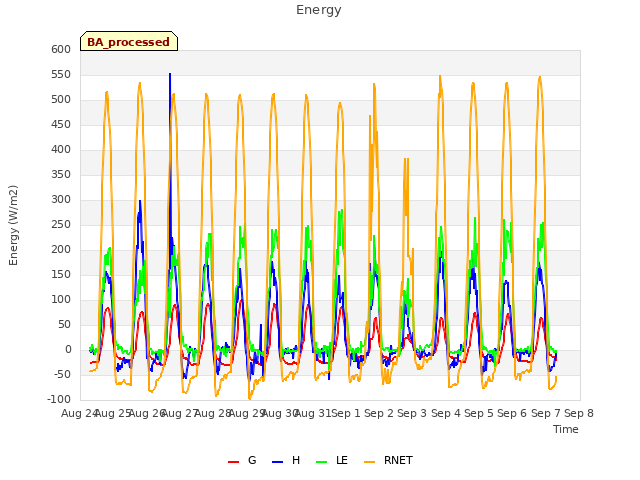Click the -100 y-axis tick value

59,399
